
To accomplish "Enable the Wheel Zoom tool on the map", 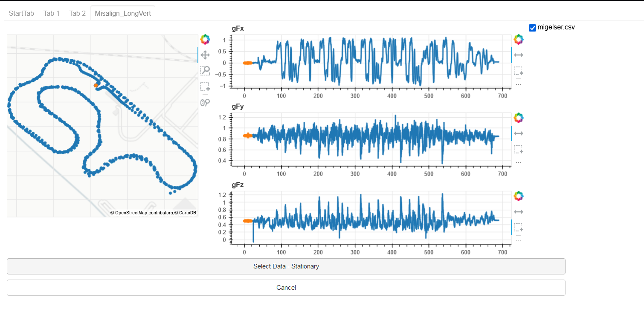I will coord(205,102).
